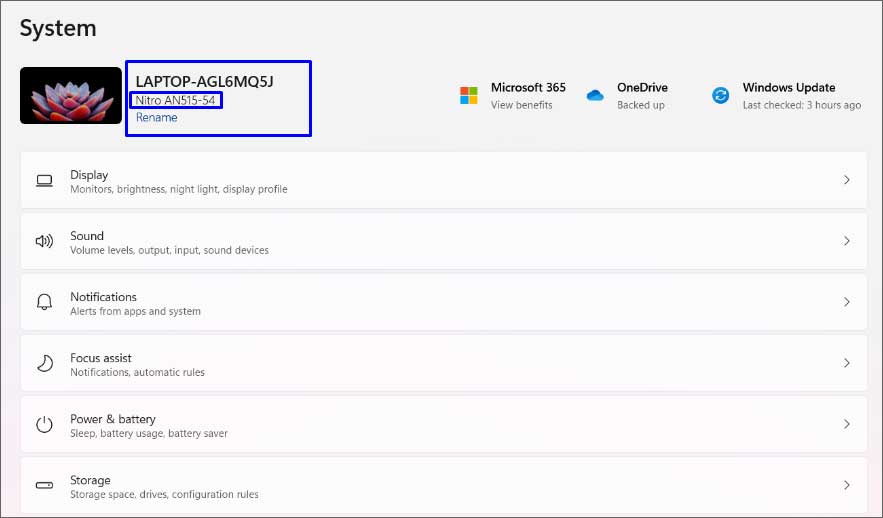Image resolution: width=883 pixels, height=518 pixels.
Task: Click the Power & battery icon
Action: [x=44, y=425]
